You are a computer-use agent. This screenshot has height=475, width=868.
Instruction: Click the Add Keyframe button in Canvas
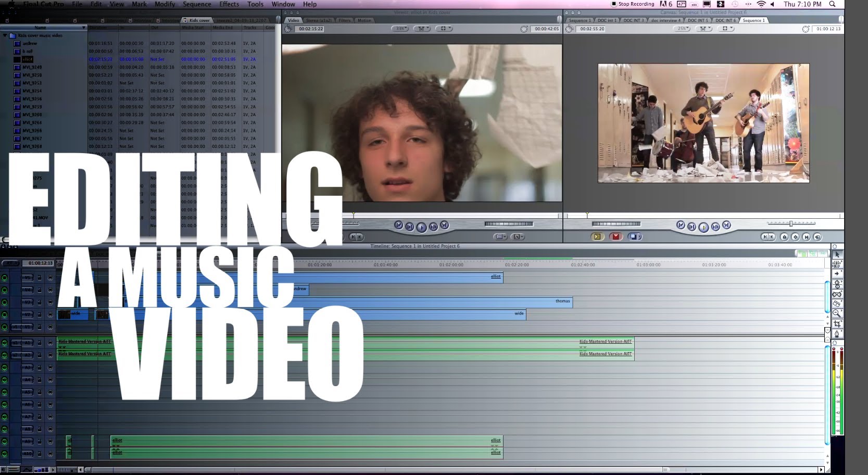coord(796,237)
